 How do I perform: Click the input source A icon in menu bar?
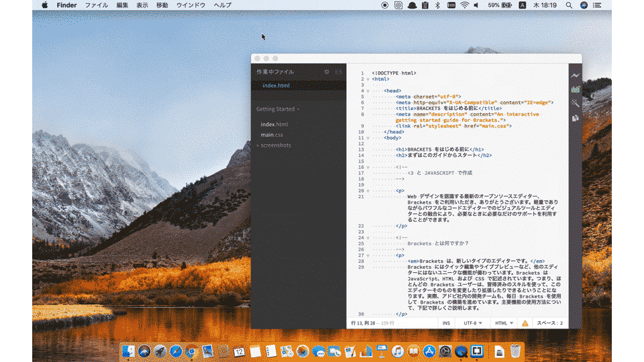click(x=523, y=5)
